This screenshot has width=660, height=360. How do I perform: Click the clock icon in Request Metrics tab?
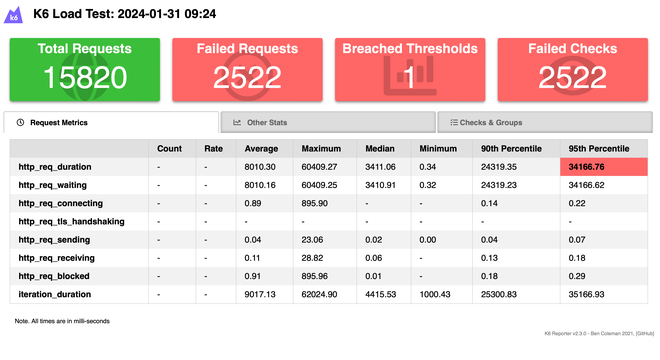click(x=20, y=123)
